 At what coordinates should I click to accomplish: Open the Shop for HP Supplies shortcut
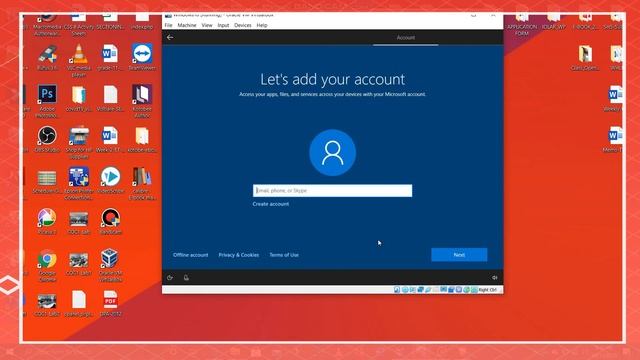click(78, 142)
